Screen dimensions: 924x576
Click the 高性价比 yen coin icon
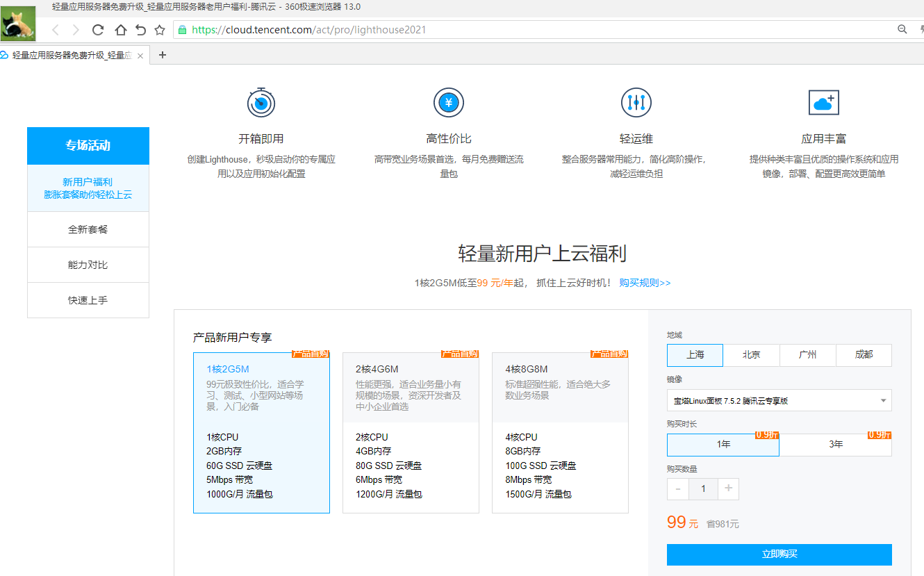pos(448,103)
